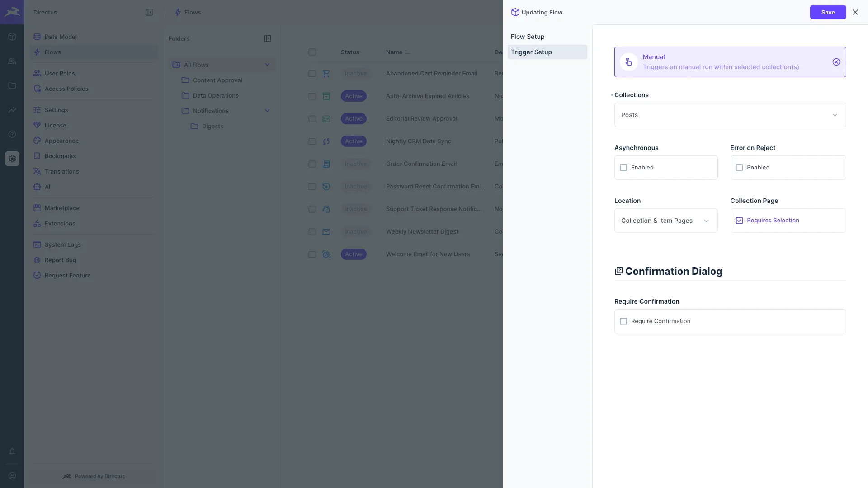Click the Editorial Review Approval flow icon
Viewport: 868px width, 488px height.
tap(326, 119)
